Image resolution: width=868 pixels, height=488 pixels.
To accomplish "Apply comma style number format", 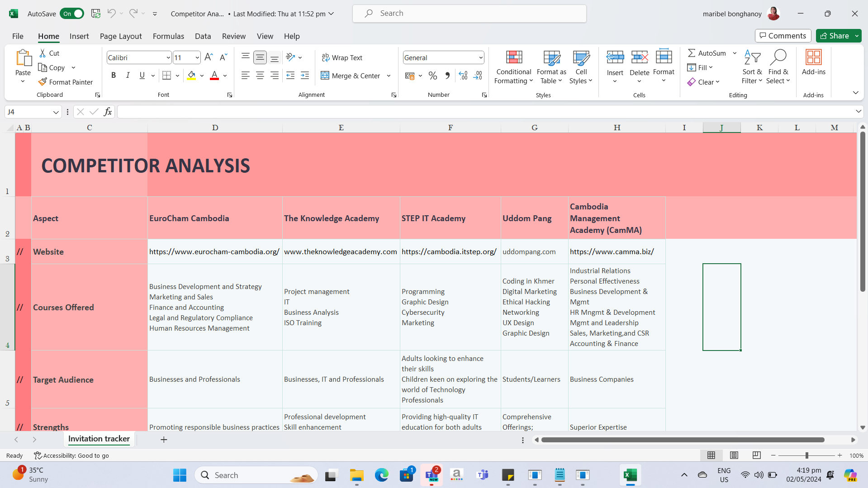I will [447, 76].
